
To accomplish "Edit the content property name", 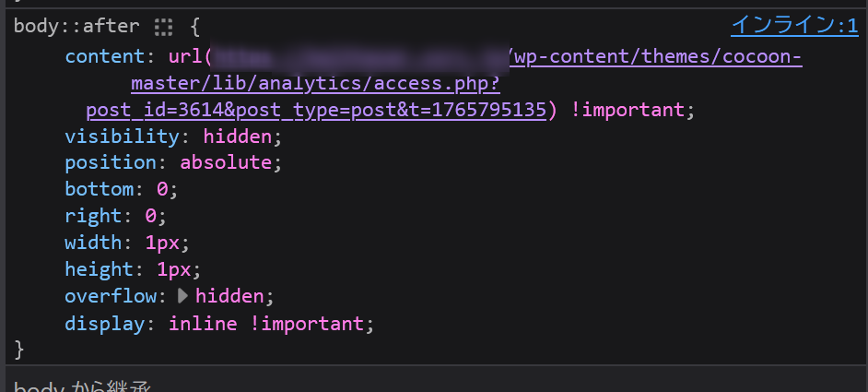I will (x=104, y=57).
